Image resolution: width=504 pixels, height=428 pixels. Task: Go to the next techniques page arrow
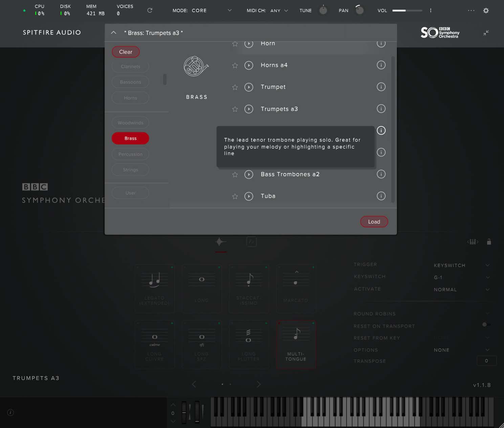[x=259, y=384]
